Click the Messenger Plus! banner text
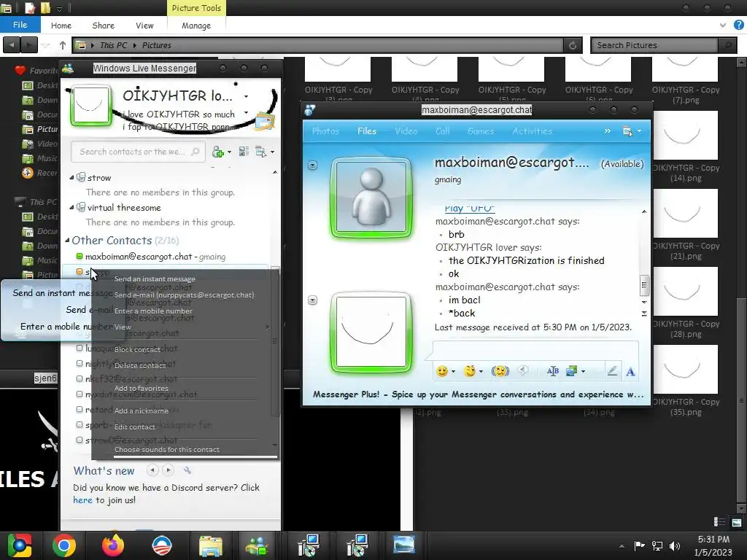The image size is (747, 560). (478, 394)
